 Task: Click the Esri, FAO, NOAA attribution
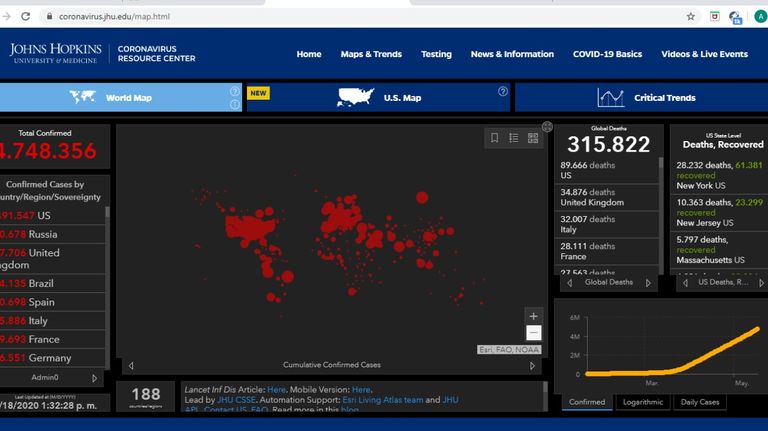coord(509,350)
